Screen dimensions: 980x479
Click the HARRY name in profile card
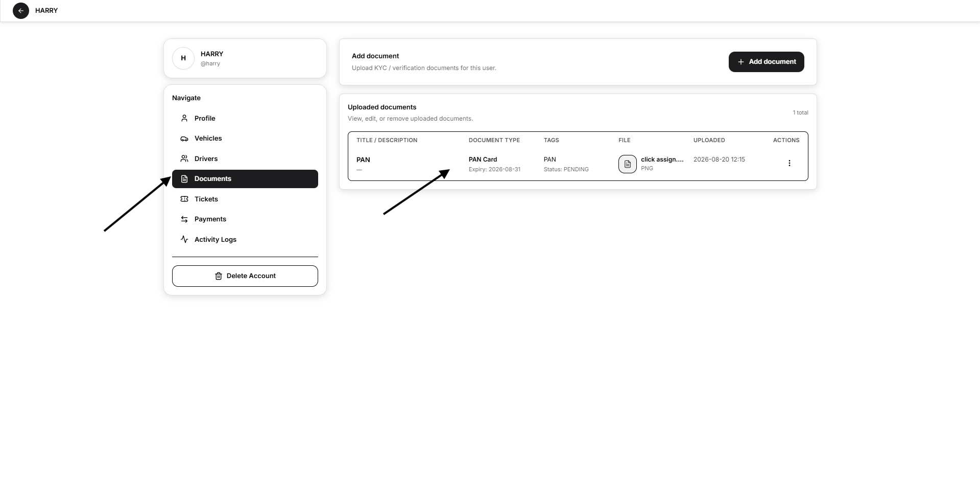pyautogui.click(x=212, y=54)
